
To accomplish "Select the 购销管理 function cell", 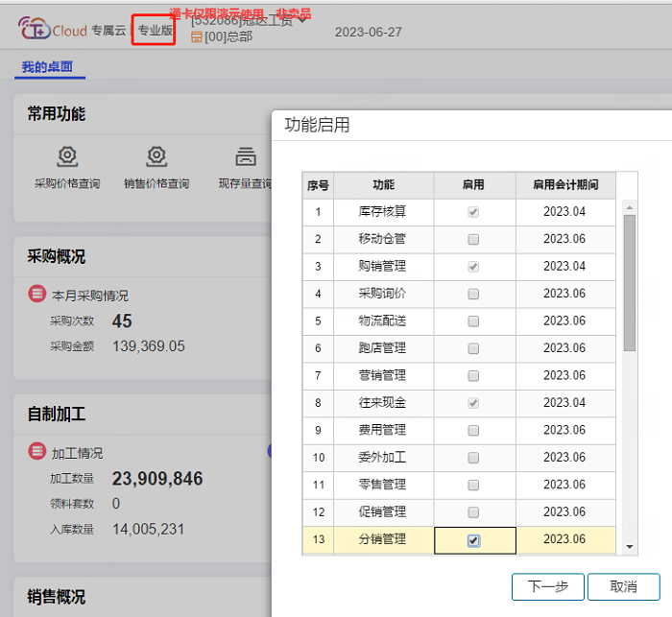I will (384, 267).
